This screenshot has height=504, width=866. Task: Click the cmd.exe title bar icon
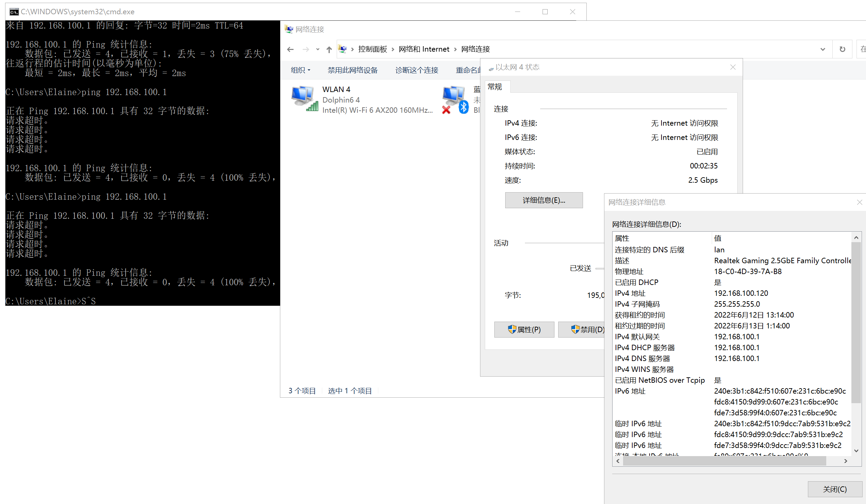click(14, 12)
